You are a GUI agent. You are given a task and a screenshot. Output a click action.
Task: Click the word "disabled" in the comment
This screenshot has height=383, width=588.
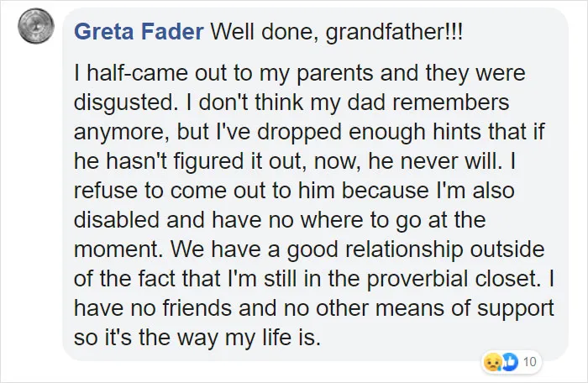tap(116, 219)
